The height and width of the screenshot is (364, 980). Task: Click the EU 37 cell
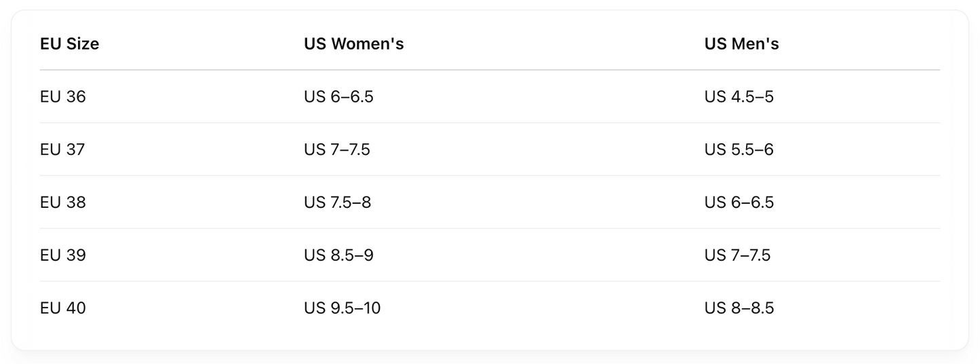[x=62, y=149]
